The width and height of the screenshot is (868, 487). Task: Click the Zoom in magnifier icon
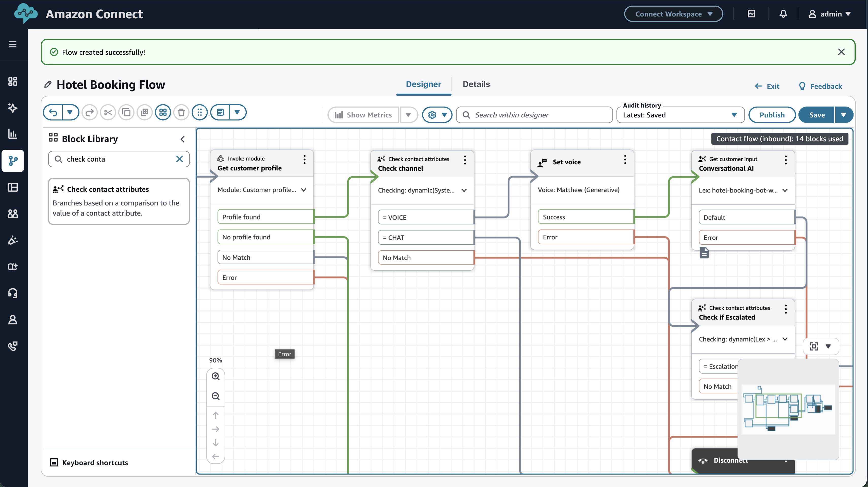(216, 376)
